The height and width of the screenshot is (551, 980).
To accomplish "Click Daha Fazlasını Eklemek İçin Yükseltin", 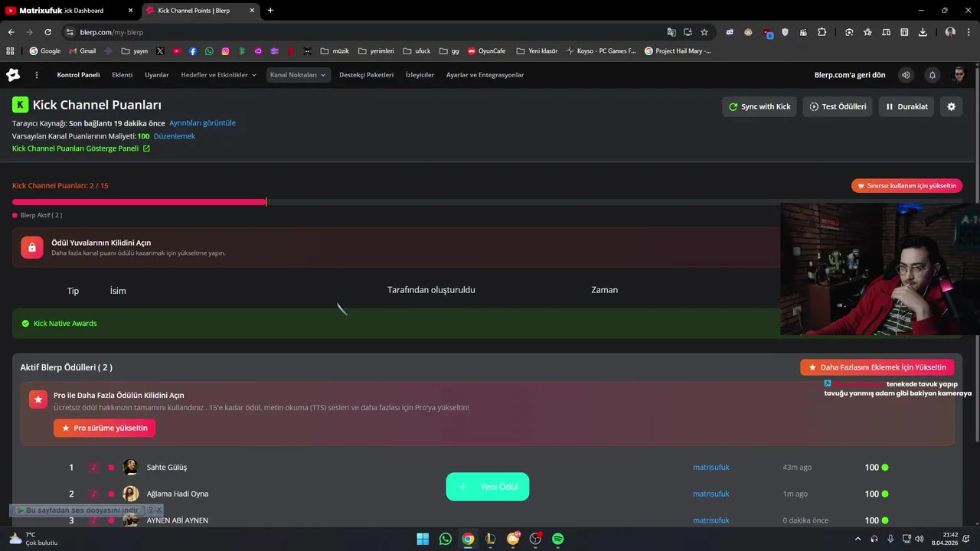I will [877, 367].
